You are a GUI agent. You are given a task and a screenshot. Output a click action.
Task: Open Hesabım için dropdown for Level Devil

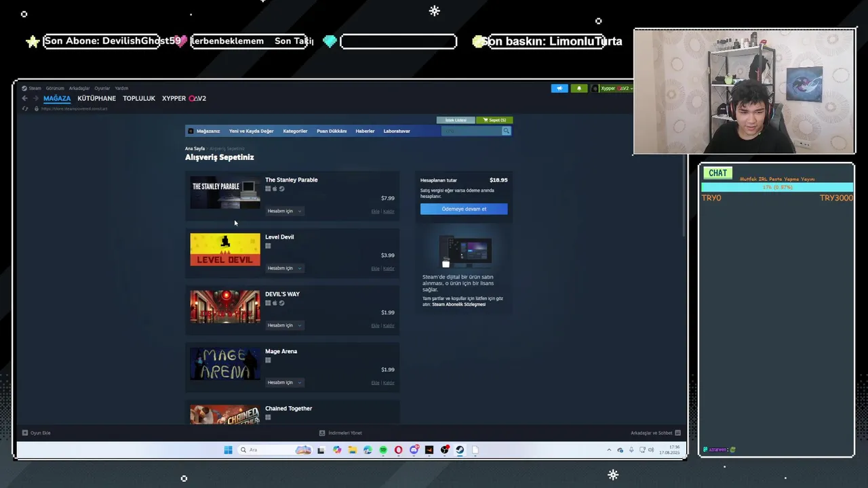284,268
